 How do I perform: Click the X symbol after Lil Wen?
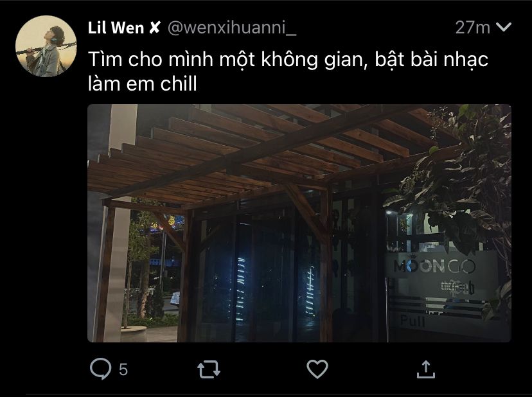154,28
